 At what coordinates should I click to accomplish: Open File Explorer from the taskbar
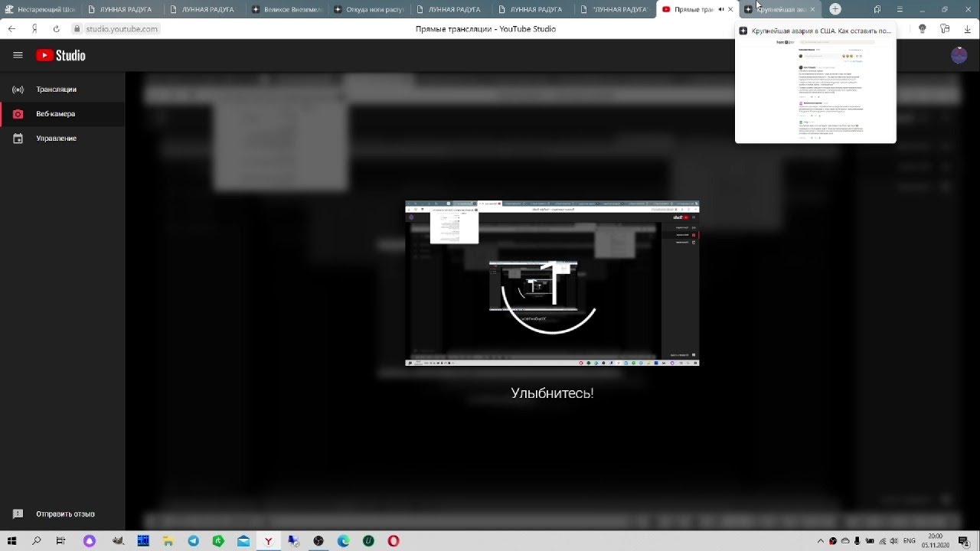tap(168, 541)
